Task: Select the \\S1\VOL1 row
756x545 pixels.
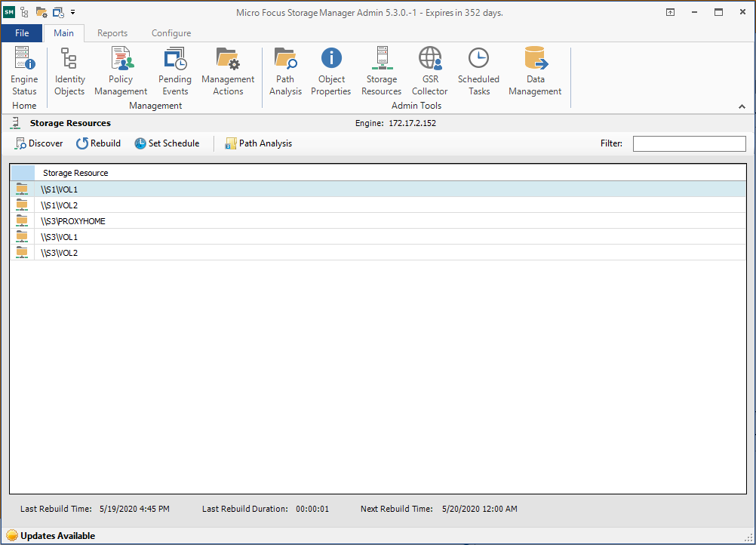Action: coord(378,189)
